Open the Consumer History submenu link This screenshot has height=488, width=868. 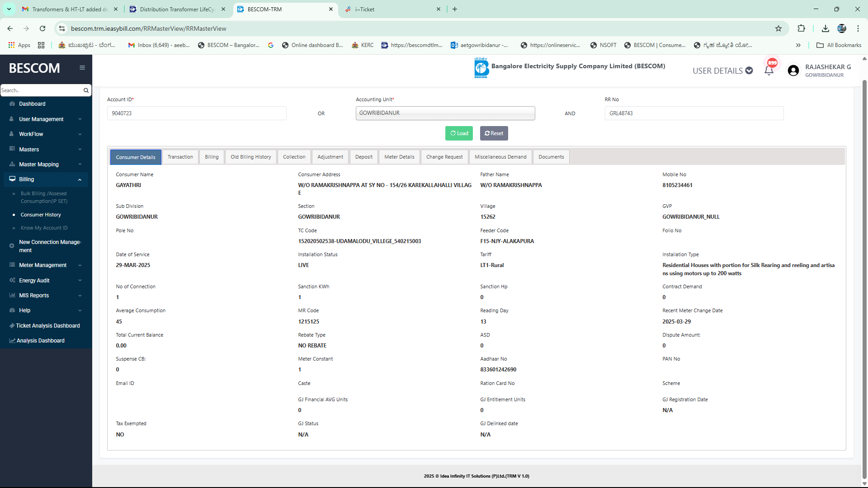(x=41, y=215)
